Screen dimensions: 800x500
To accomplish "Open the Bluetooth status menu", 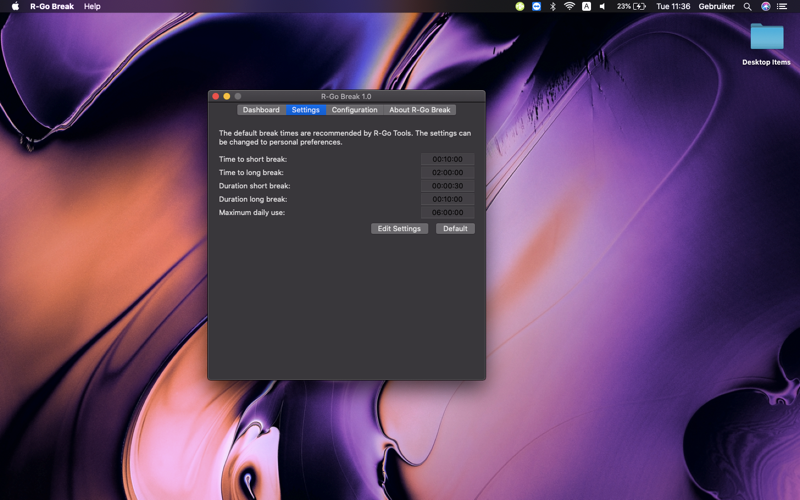I will click(x=553, y=7).
